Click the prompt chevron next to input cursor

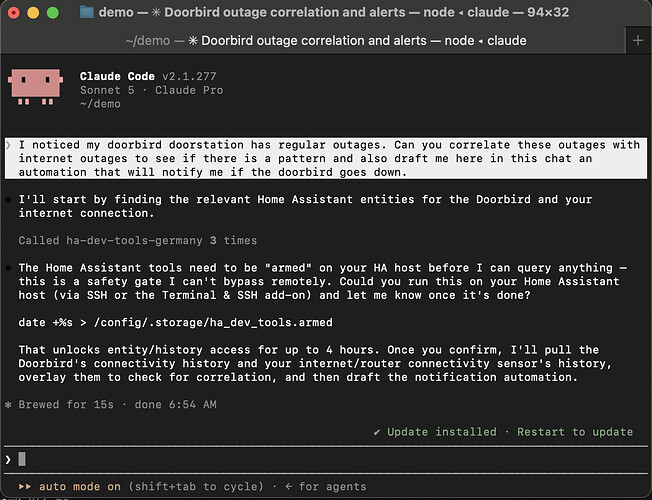8,459
